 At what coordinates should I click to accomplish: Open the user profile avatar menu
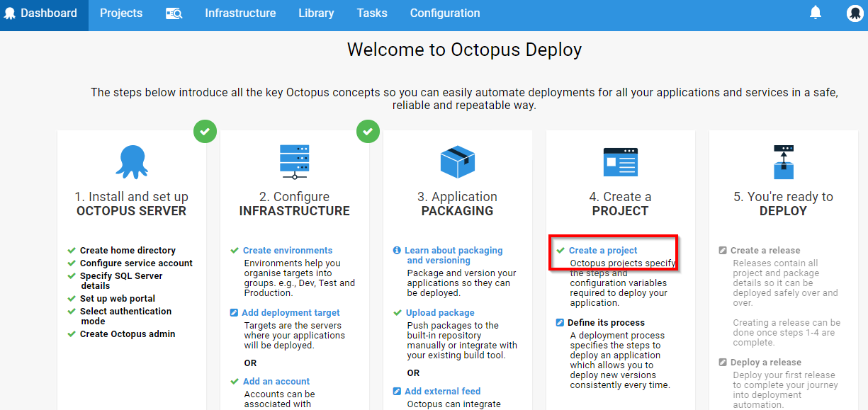click(855, 13)
